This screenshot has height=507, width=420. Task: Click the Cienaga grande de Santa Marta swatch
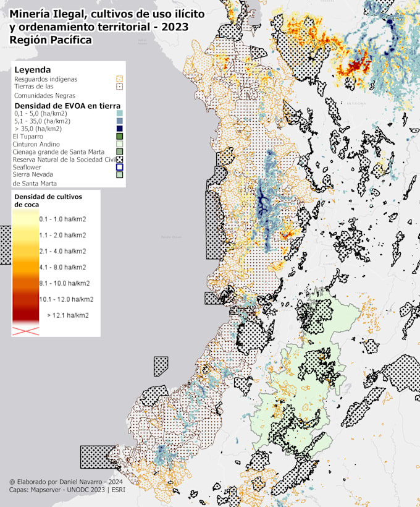[x=120, y=151]
